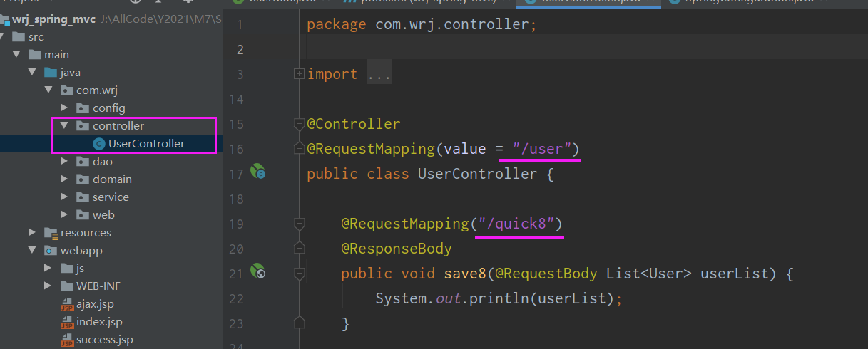Viewport: 868px width, 349px height.
Task: Click the blue java source folder icon
Action: tap(51, 73)
